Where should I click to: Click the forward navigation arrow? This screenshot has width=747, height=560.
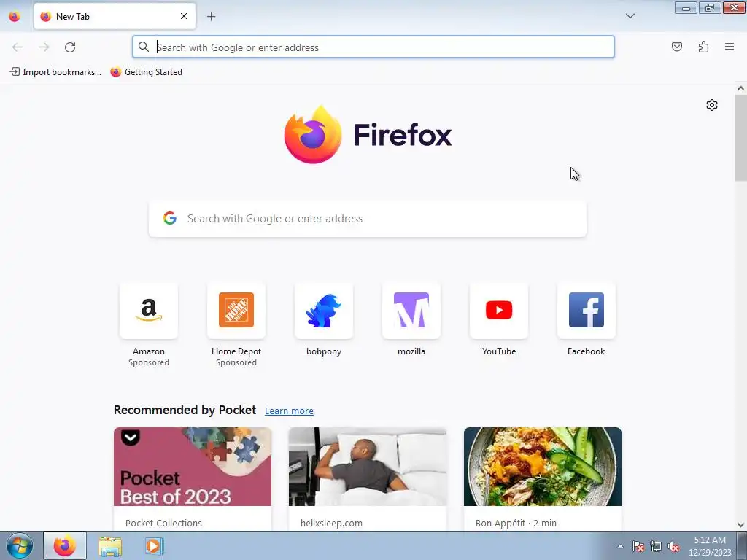point(44,47)
